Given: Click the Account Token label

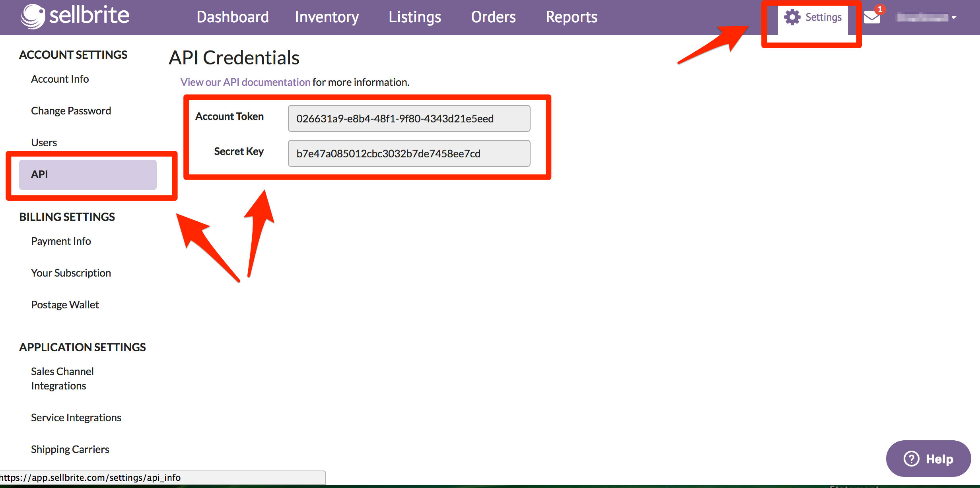Looking at the screenshot, I should tap(229, 116).
